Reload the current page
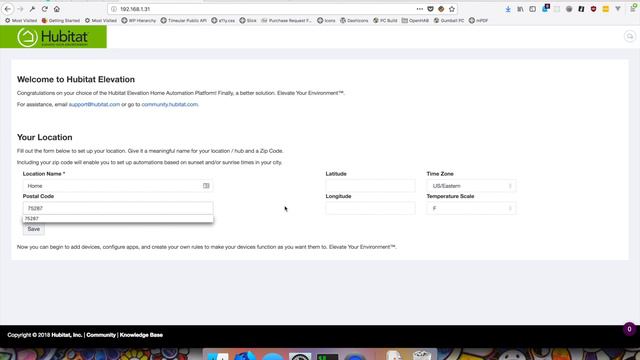This screenshot has height=360, width=640. coord(44,9)
